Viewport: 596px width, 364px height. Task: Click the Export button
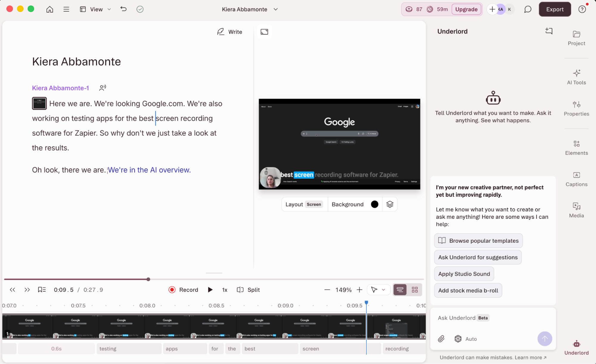click(x=554, y=9)
